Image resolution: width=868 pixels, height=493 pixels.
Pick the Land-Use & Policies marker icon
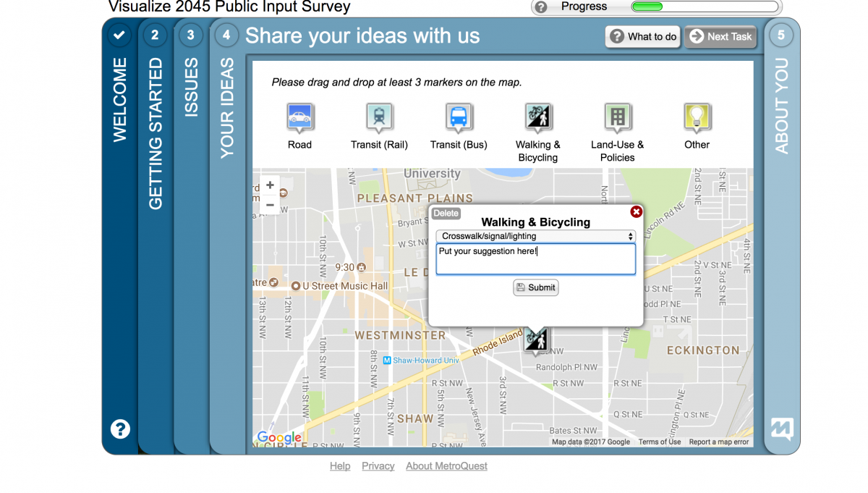(618, 117)
